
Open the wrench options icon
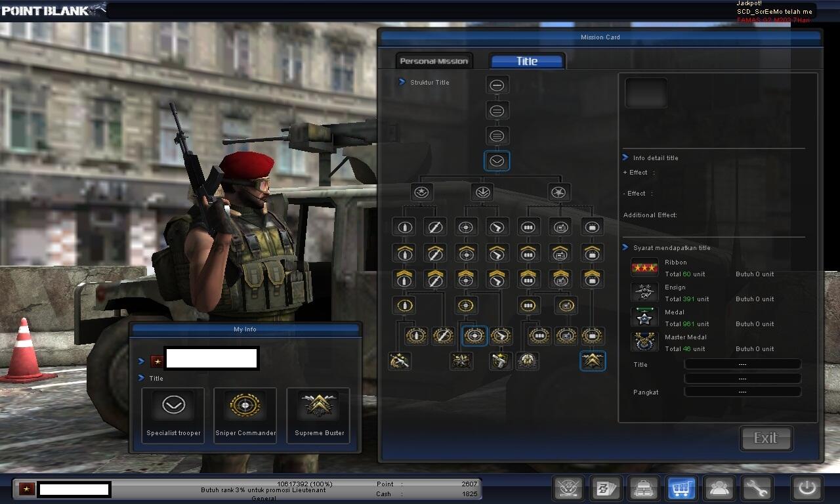coord(757,489)
